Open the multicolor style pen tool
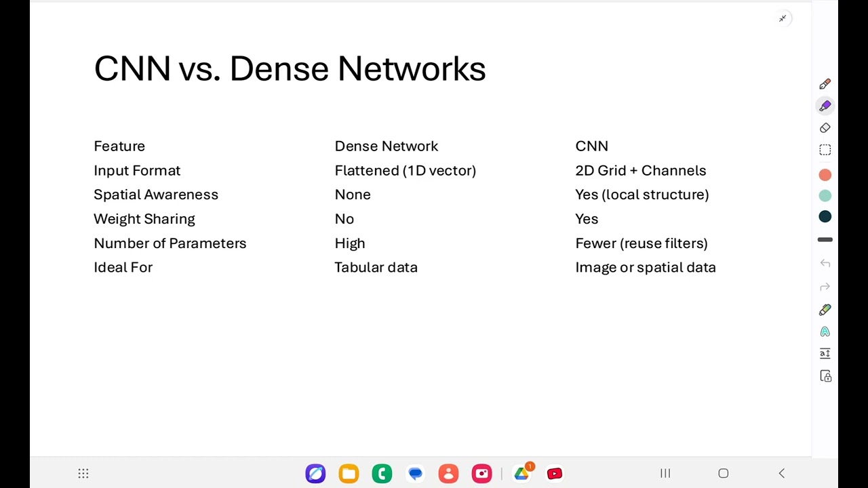The height and width of the screenshot is (488, 868). [825, 310]
